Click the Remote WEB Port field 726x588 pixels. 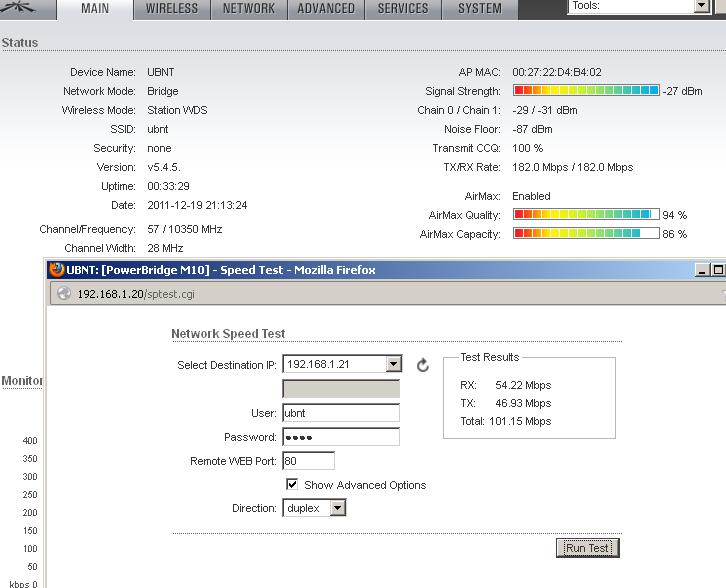coord(308,461)
